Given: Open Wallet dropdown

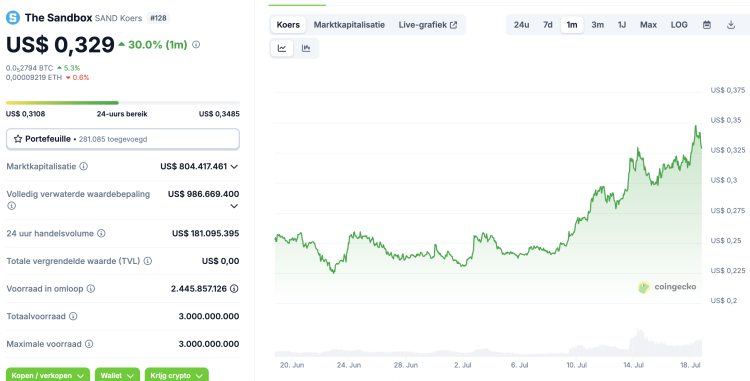Looking at the screenshot, I should (x=117, y=375).
